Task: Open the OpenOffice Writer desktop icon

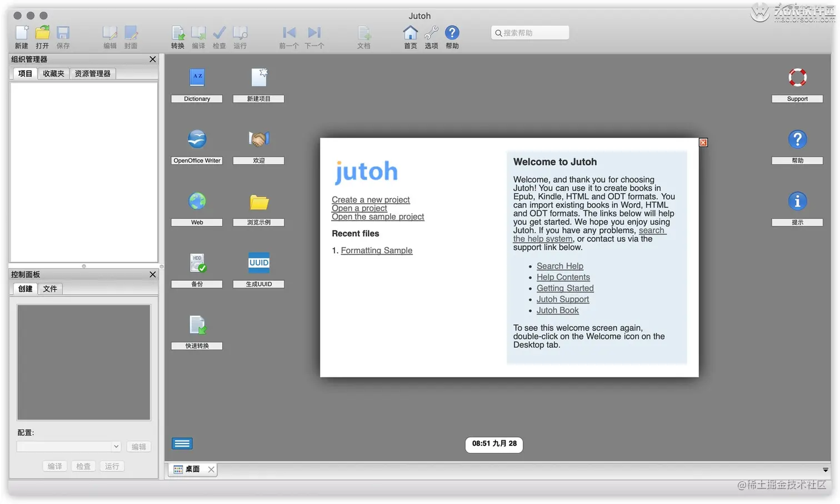Action: [197, 139]
